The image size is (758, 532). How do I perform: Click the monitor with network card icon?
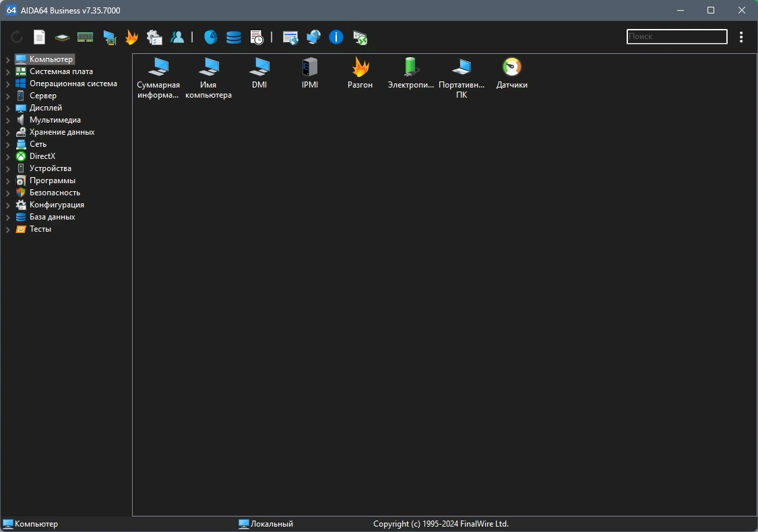coord(110,37)
